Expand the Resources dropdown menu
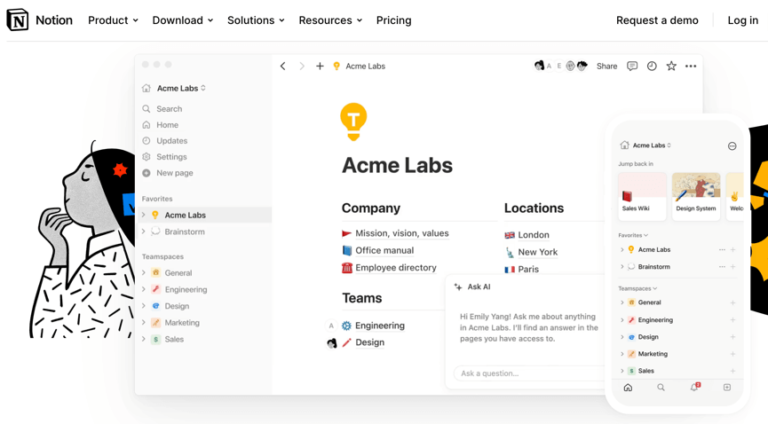 330,20
